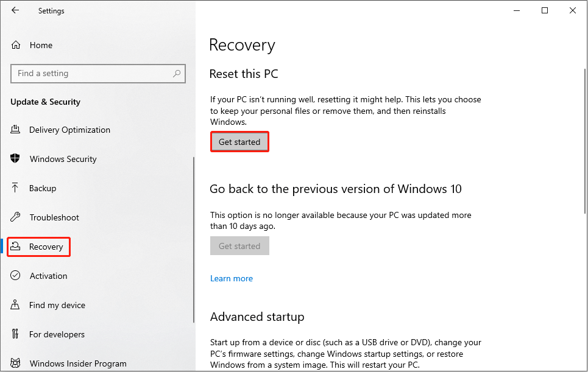Image resolution: width=588 pixels, height=372 pixels.
Task: Click the Backup upward arrow icon
Action: pyautogui.click(x=15, y=188)
